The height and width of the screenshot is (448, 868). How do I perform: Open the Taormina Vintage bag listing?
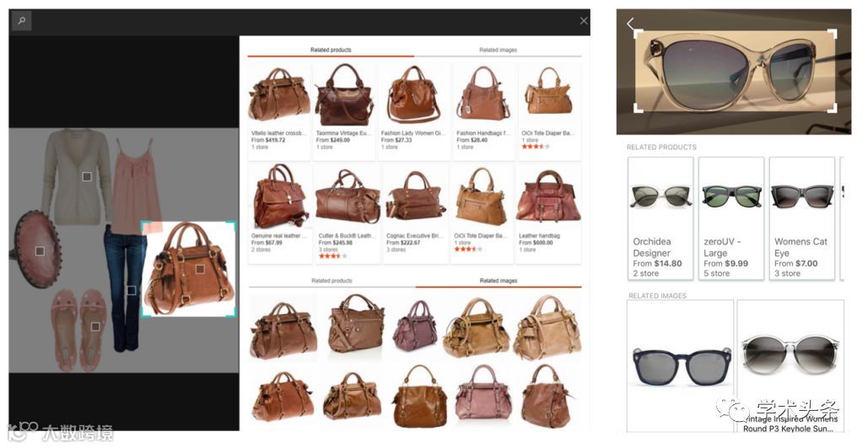tap(344, 111)
